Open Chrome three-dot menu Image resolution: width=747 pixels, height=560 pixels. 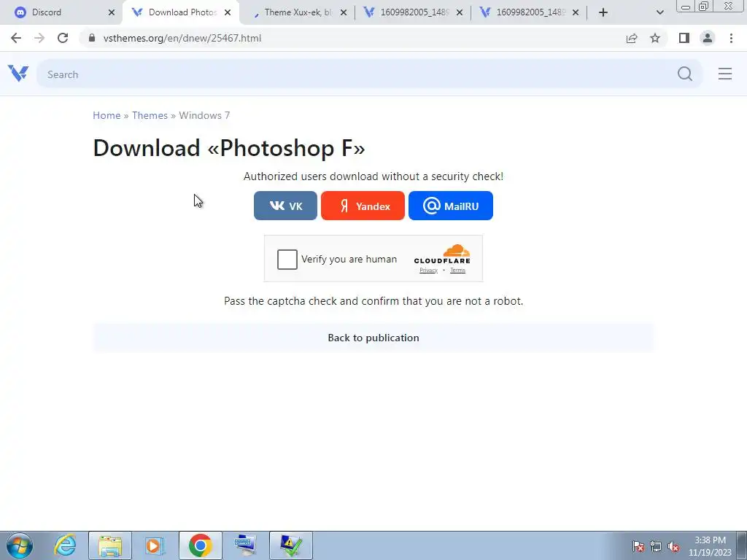click(x=731, y=38)
